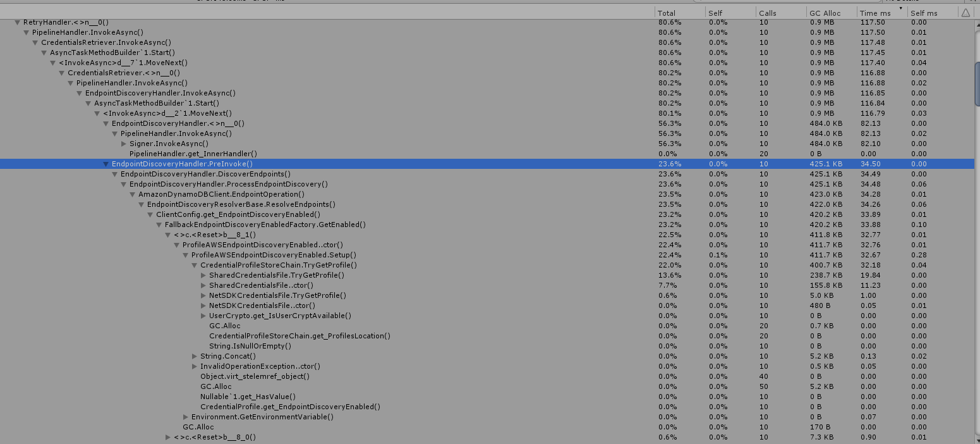Collapse EndpointDiscoveryHandler.InvokeAsync() triangle

[80, 93]
